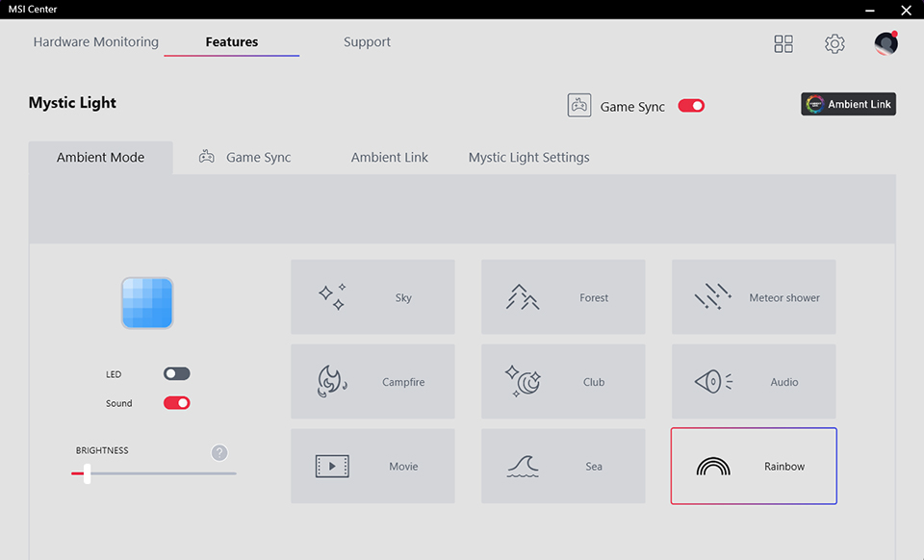Click the Mystic Light heading text
The height and width of the screenshot is (560, 924).
pyautogui.click(x=72, y=102)
